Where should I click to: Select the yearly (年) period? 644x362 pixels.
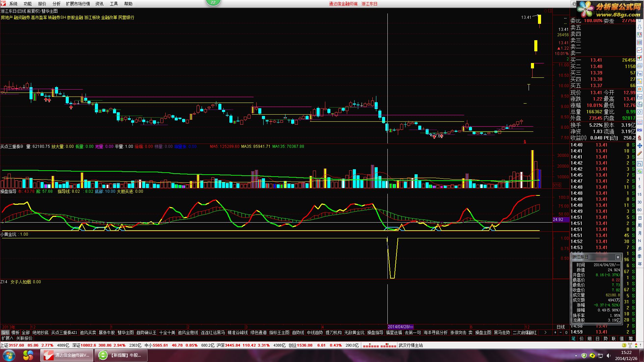coord(640,264)
